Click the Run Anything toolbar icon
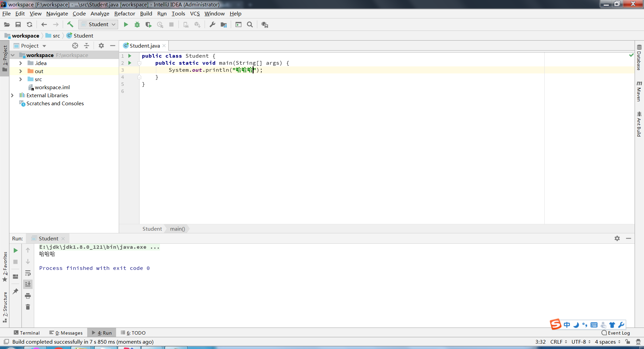 click(238, 24)
